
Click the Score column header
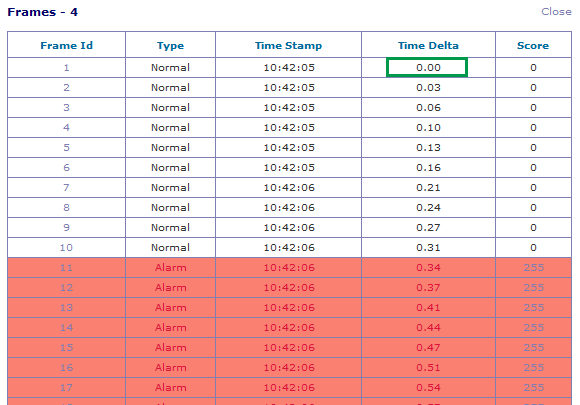tap(533, 45)
